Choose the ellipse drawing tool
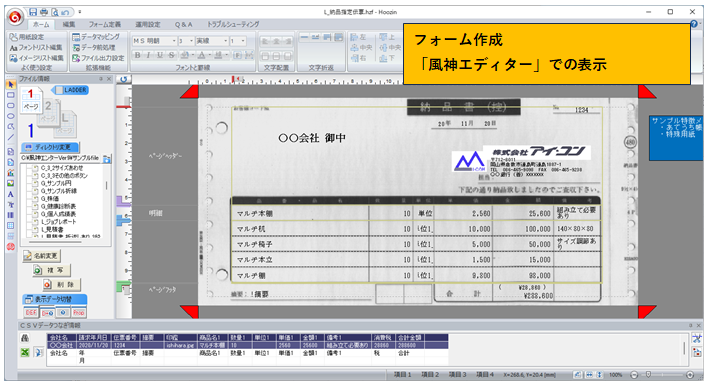This screenshot has width=708, height=387. click(11, 116)
